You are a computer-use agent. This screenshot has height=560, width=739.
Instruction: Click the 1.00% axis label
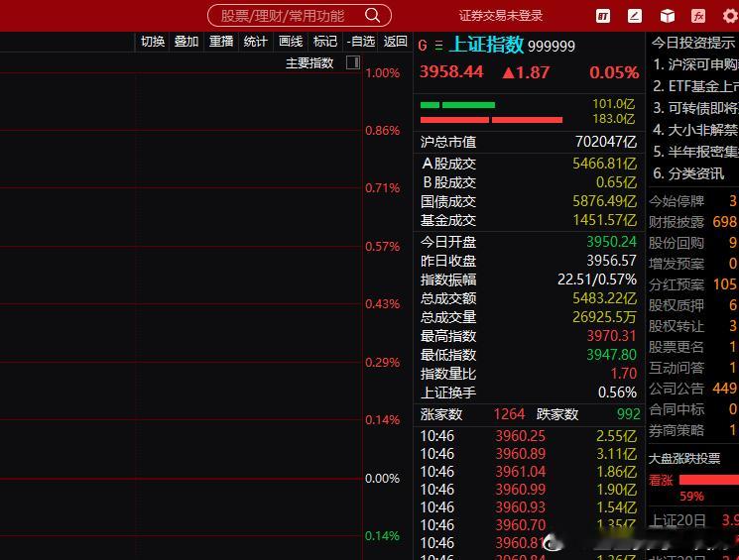pos(382,73)
